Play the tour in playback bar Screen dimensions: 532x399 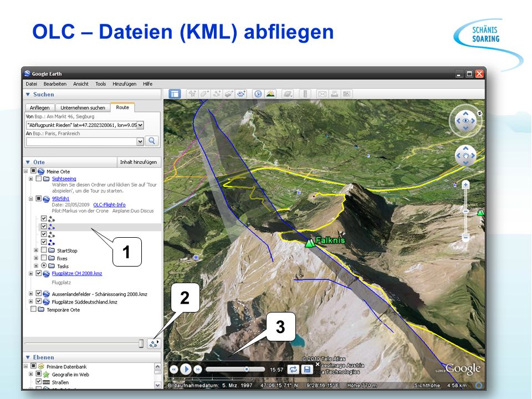pos(186,369)
